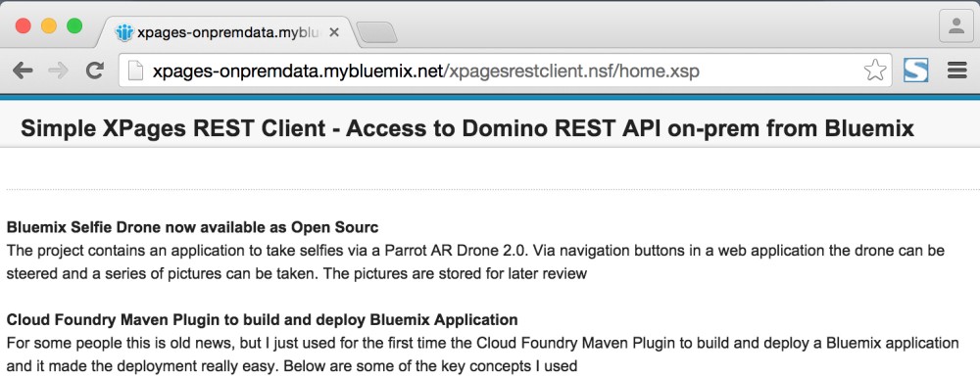This screenshot has width=980, height=379.
Task: Click the tab's blue people favicon
Action: [124, 32]
